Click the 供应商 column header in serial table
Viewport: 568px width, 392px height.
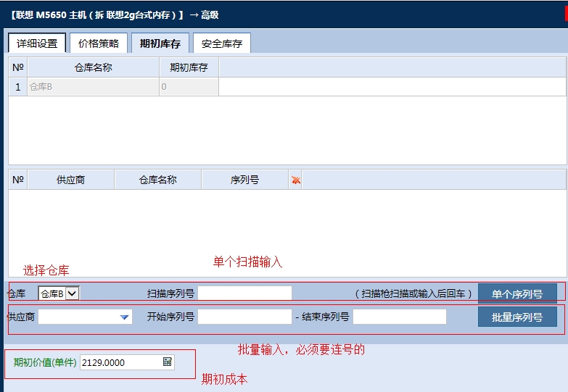click(70, 180)
